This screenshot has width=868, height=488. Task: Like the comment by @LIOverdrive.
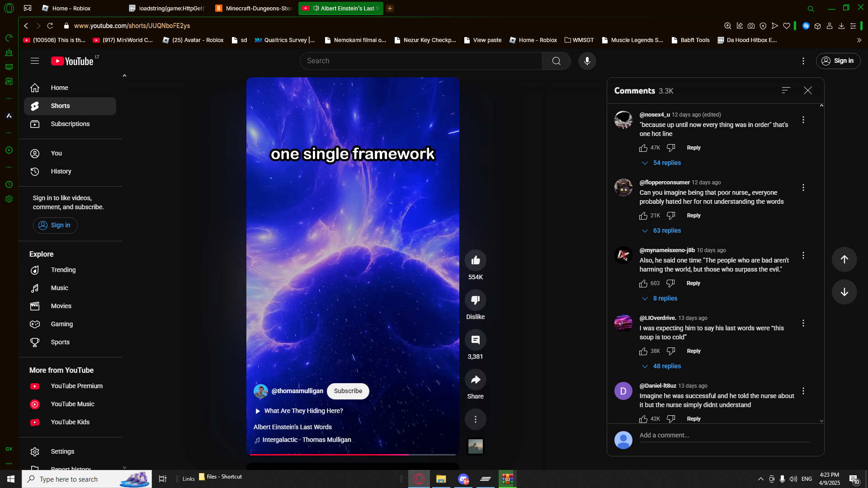(643, 352)
